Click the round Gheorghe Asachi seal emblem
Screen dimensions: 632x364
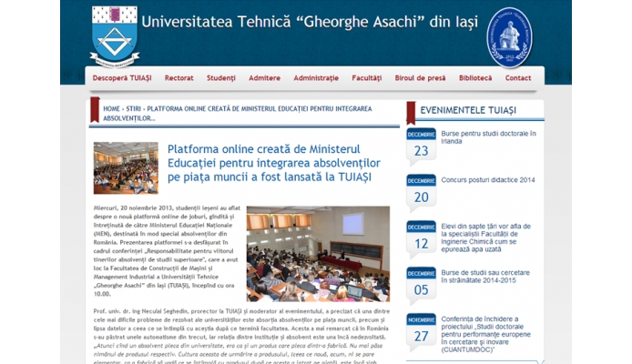[x=509, y=37]
